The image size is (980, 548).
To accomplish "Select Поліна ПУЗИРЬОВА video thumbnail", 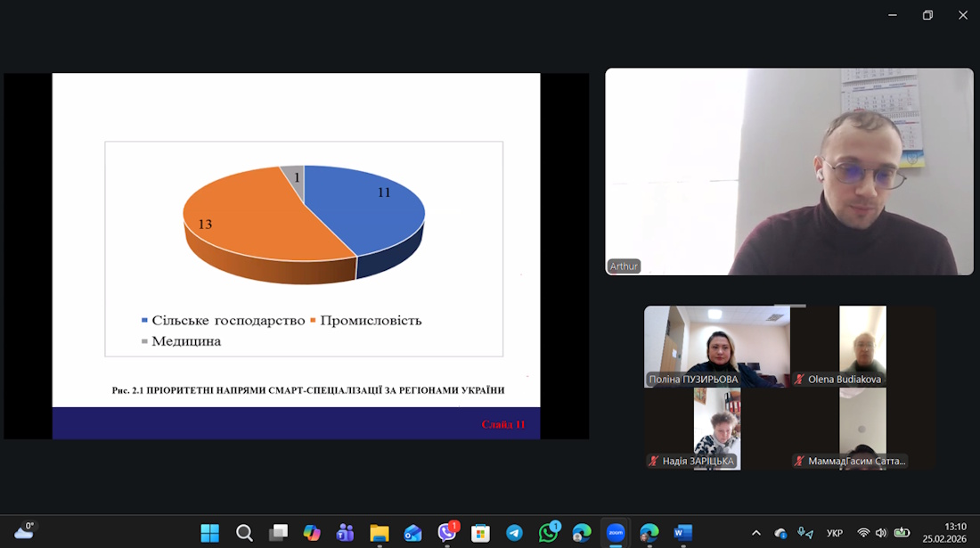I will 717,346.
